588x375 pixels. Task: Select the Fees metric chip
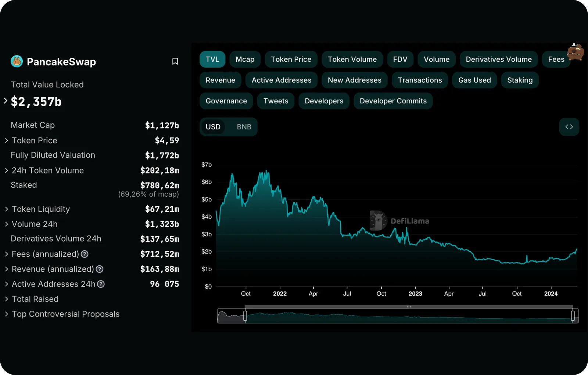[556, 59]
